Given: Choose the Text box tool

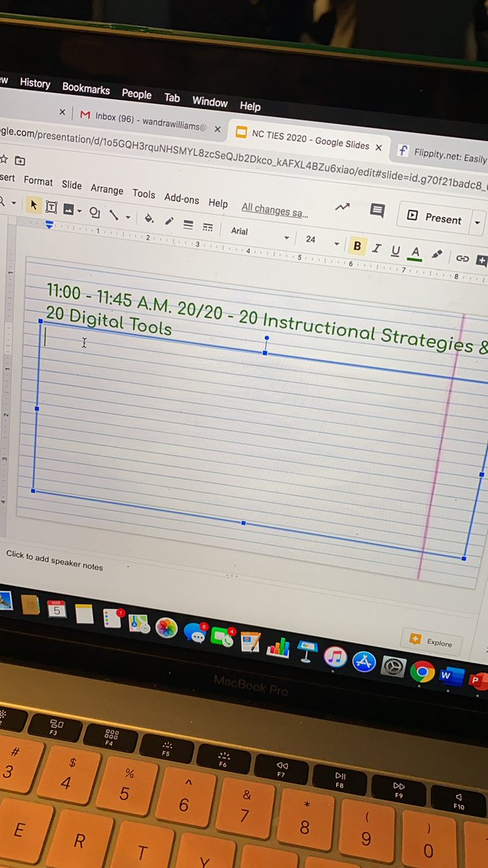Looking at the screenshot, I should tap(51, 207).
